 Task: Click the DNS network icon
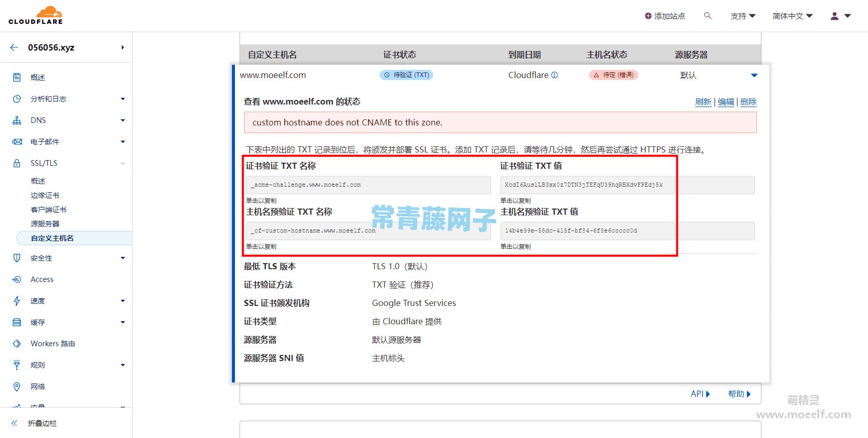[x=17, y=120]
